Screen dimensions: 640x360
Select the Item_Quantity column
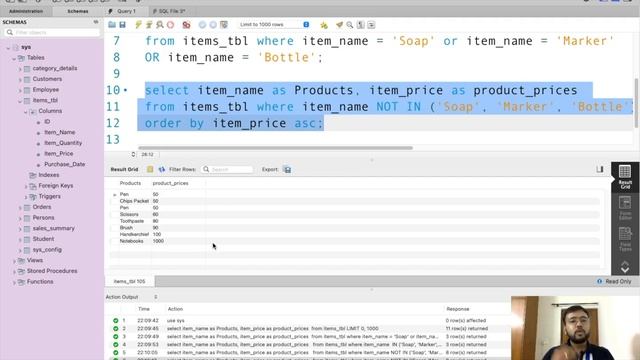pyautogui.click(x=63, y=143)
